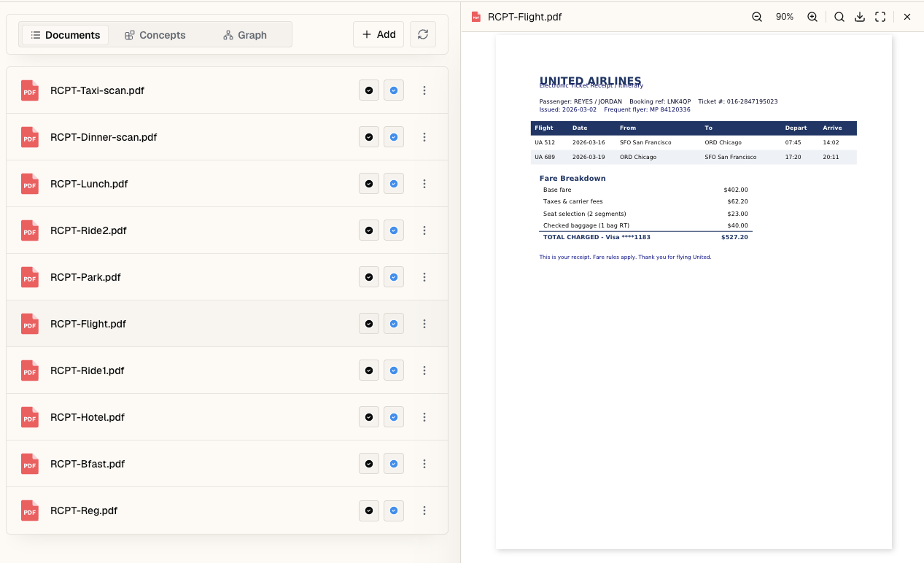Image resolution: width=924 pixels, height=563 pixels.
Task: Zoom in the PDF viewer
Action: click(x=812, y=17)
